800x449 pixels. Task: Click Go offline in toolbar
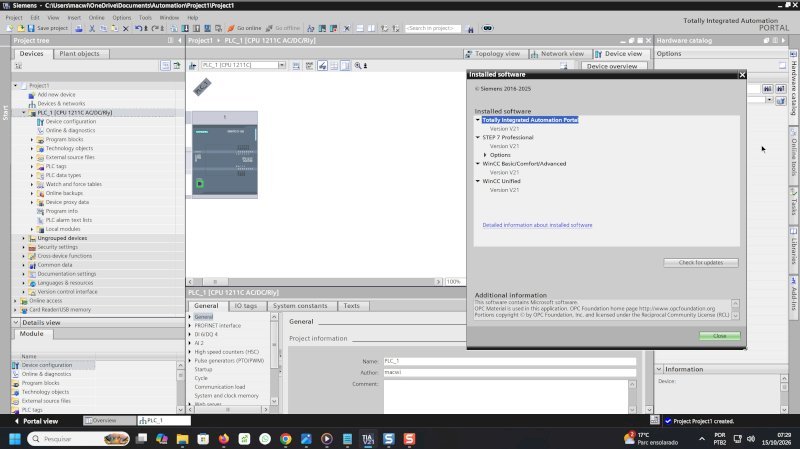(283, 29)
